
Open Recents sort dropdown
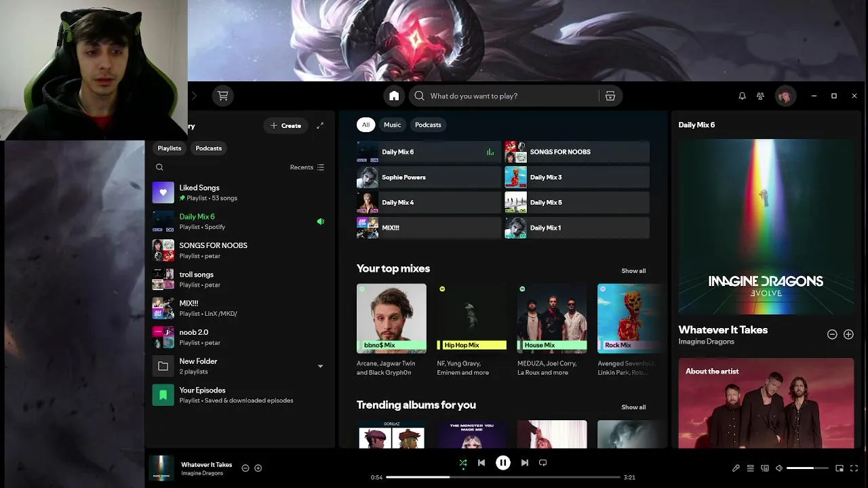click(x=307, y=167)
